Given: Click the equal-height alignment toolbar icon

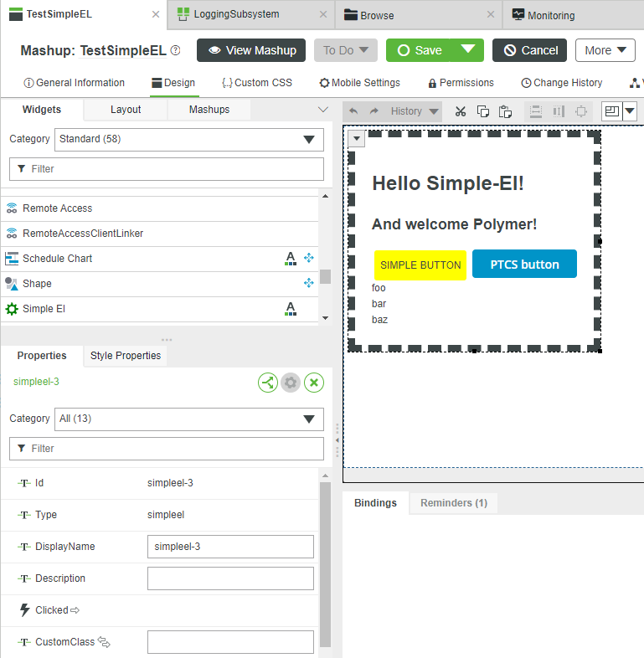Looking at the screenshot, I should click(x=536, y=111).
